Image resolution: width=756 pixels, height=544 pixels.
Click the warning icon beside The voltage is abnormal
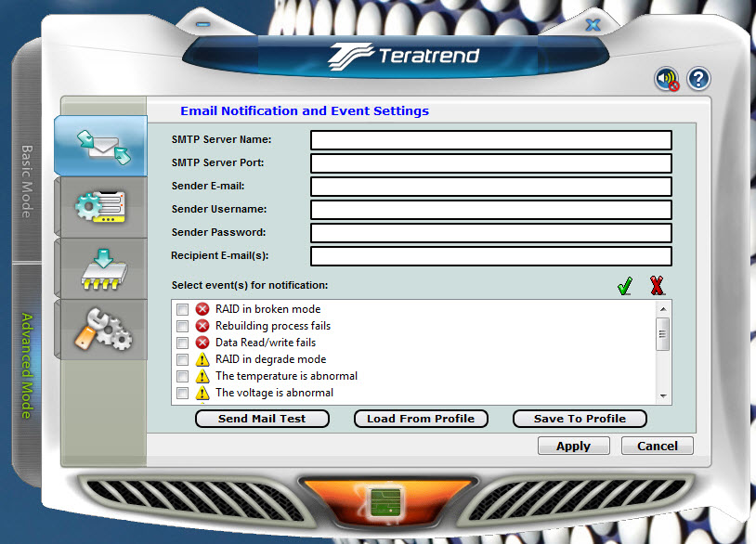202,394
